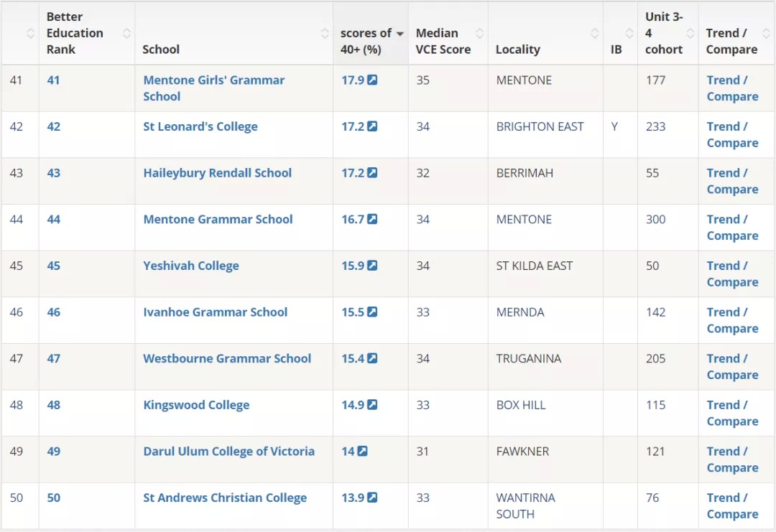Viewport: 776px width, 532px height.
Task: Click IB value Y for St Leonard's College
Action: 614,126
